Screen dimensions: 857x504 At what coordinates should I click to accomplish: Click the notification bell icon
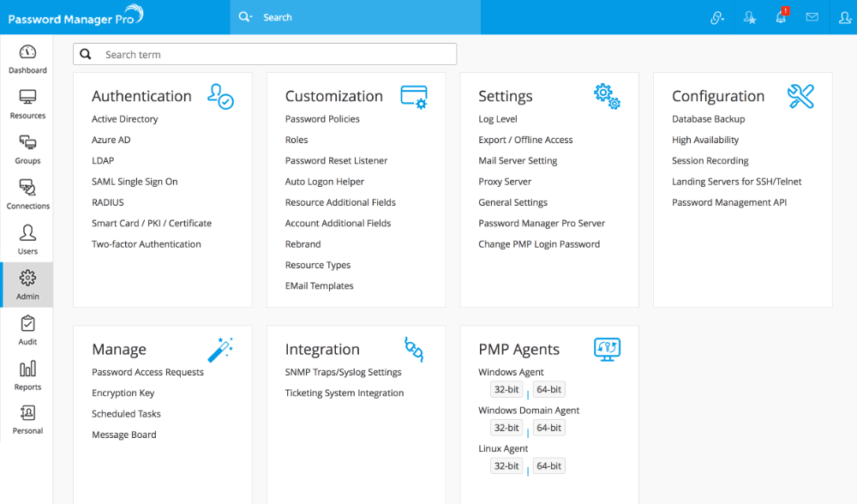[781, 17]
